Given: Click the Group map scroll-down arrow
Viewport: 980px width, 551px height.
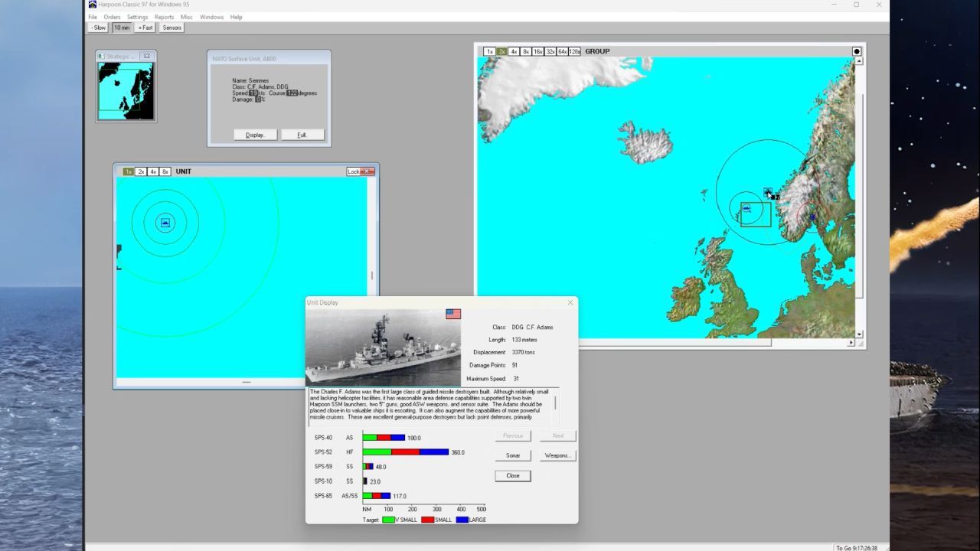Looking at the screenshot, I should pyautogui.click(x=859, y=334).
